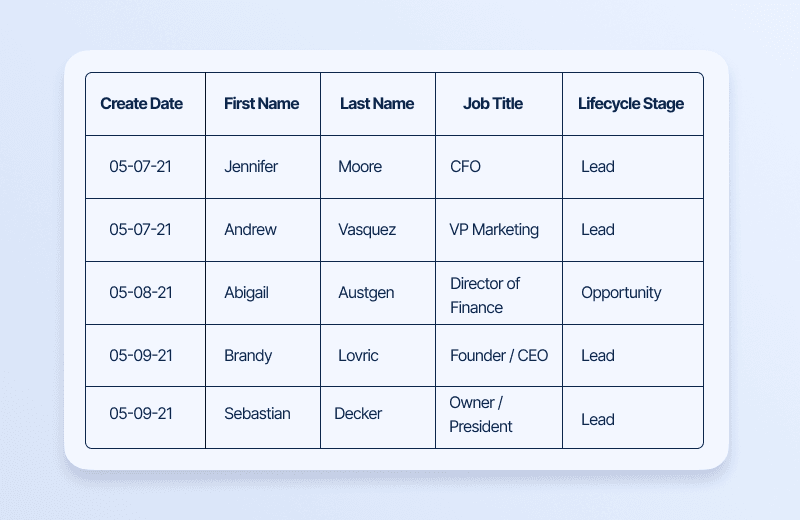Select the Founder / CEO cell
The image size is (800, 520).
coord(499,355)
